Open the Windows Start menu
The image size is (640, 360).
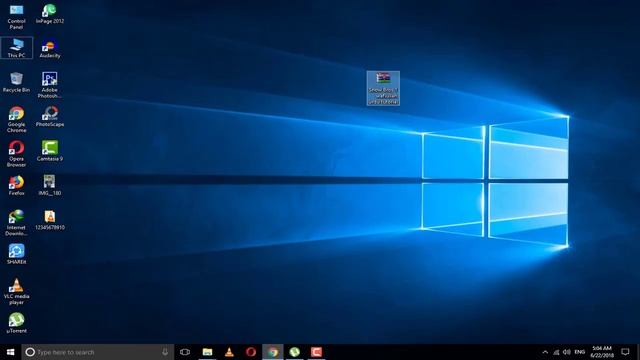click(11, 352)
